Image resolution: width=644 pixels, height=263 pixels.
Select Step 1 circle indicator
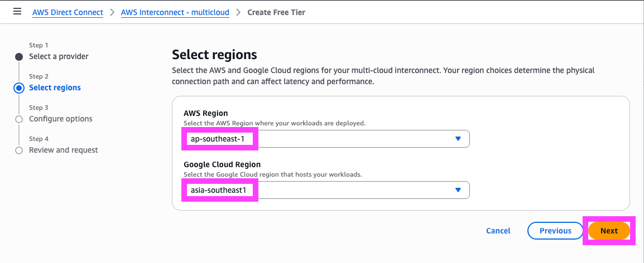(19, 57)
